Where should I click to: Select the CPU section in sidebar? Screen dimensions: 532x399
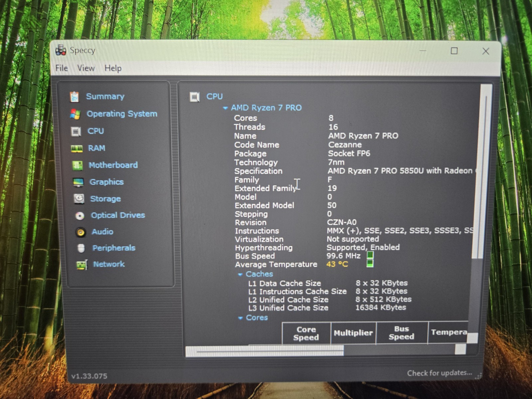pos(96,131)
